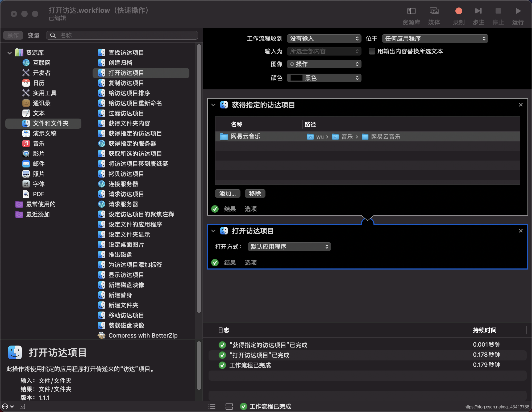Screen dimensions: 532x412
Task: Collapse the Get Specified Finder Items action
Action: pyautogui.click(x=213, y=105)
